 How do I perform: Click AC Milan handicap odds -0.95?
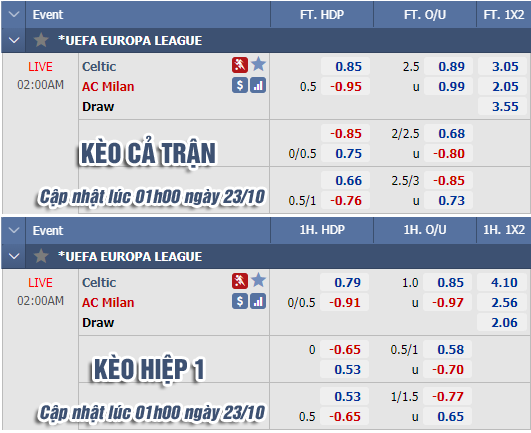tap(346, 86)
